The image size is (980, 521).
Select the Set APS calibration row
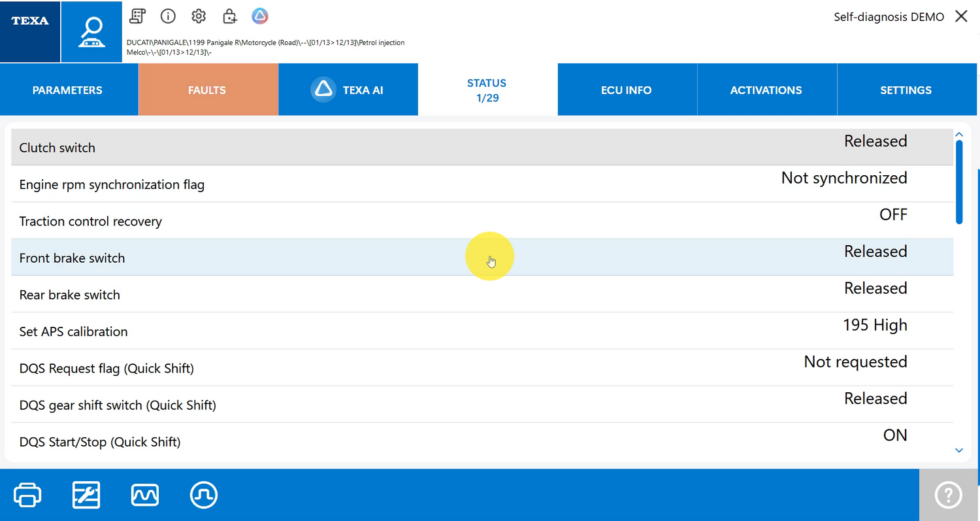click(482, 331)
